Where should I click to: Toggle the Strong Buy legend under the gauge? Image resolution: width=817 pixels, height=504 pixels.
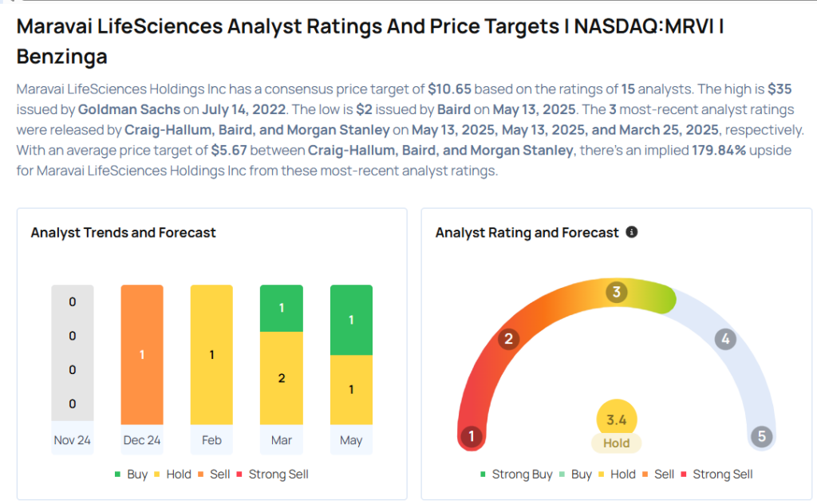coord(515,474)
